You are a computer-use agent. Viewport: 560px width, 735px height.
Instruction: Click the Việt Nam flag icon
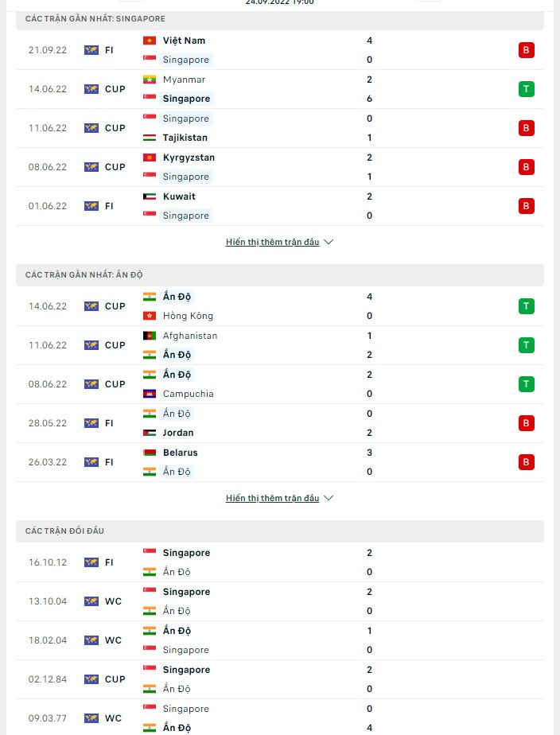click(x=150, y=41)
